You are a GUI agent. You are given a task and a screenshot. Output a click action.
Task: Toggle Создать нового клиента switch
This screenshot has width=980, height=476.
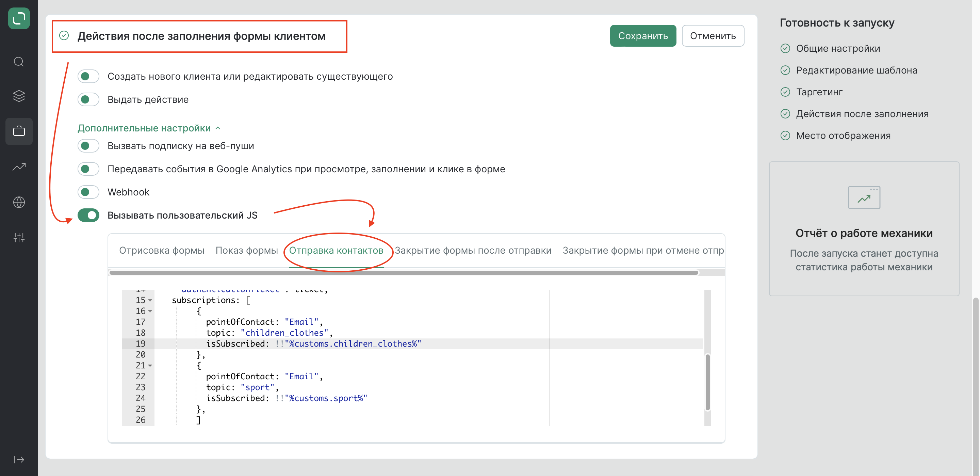88,76
